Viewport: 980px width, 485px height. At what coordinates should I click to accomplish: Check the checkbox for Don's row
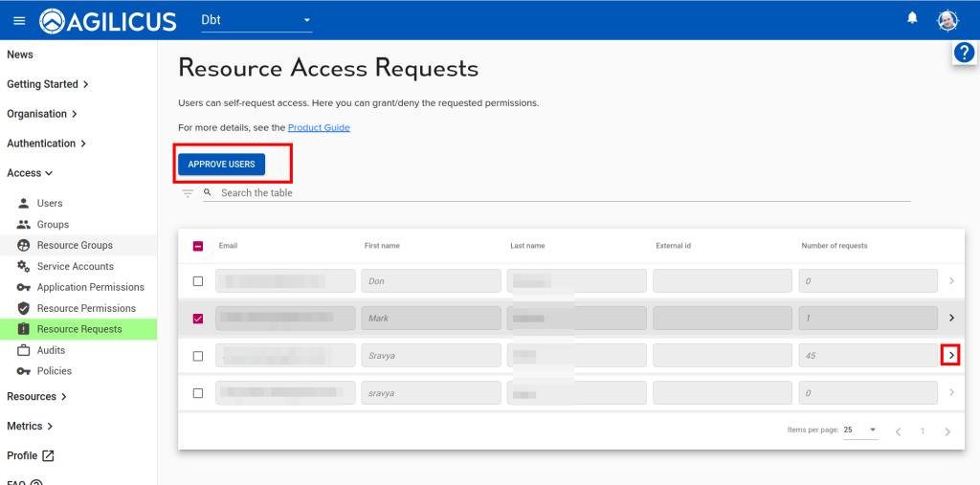(198, 281)
